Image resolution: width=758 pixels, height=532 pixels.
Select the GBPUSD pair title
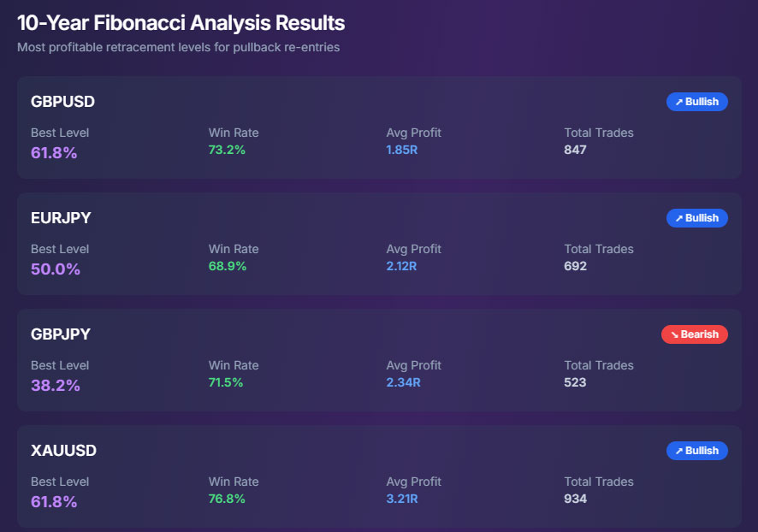point(62,102)
